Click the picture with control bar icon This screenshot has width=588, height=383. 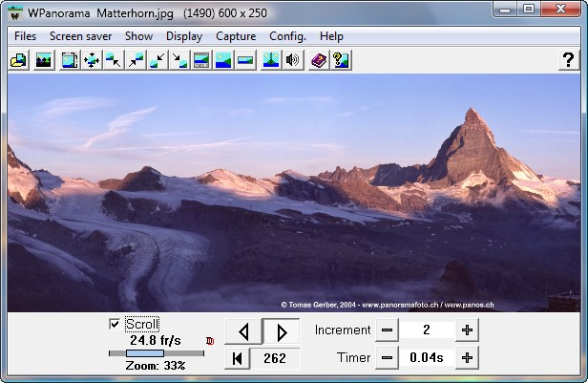click(x=201, y=60)
